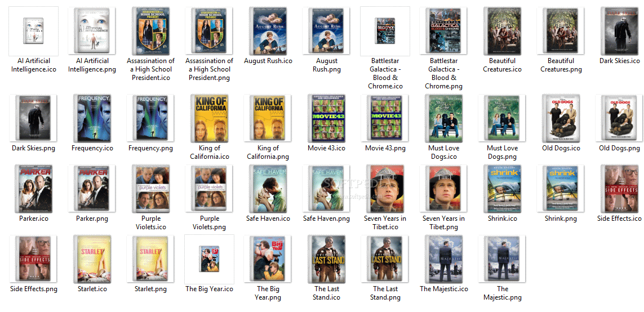Select the August Rush.png icon

(327, 31)
